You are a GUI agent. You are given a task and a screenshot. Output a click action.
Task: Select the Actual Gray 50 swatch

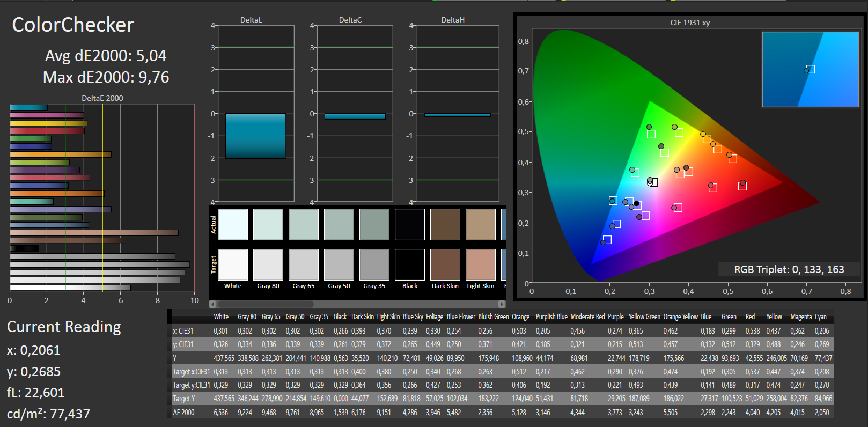pyautogui.click(x=339, y=224)
